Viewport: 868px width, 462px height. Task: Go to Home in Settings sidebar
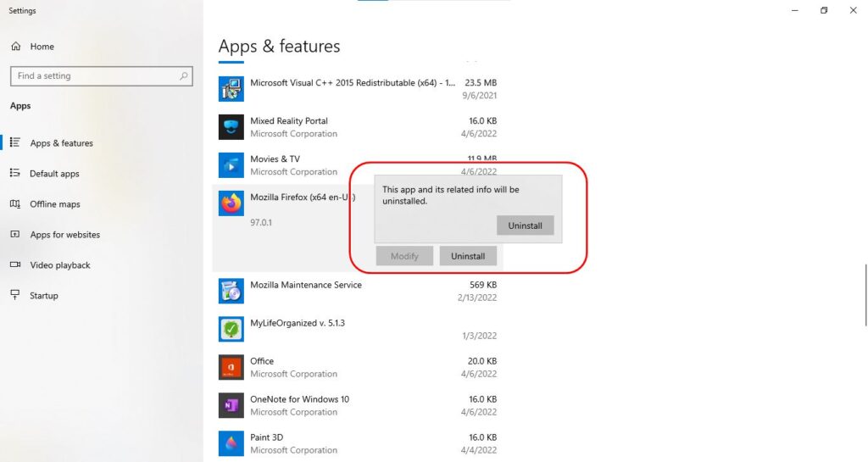click(42, 47)
